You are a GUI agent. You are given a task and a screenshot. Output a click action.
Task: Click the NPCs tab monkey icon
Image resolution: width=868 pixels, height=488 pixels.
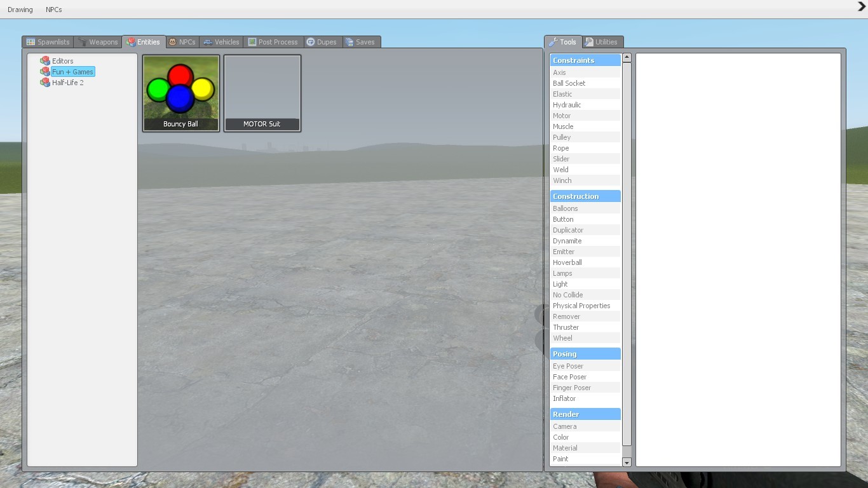(172, 42)
